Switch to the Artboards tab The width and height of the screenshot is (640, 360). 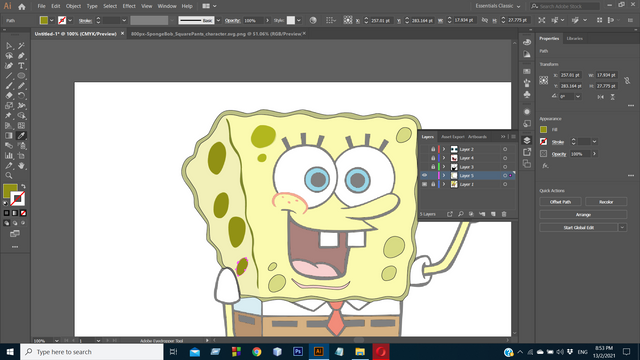tap(477, 137)
